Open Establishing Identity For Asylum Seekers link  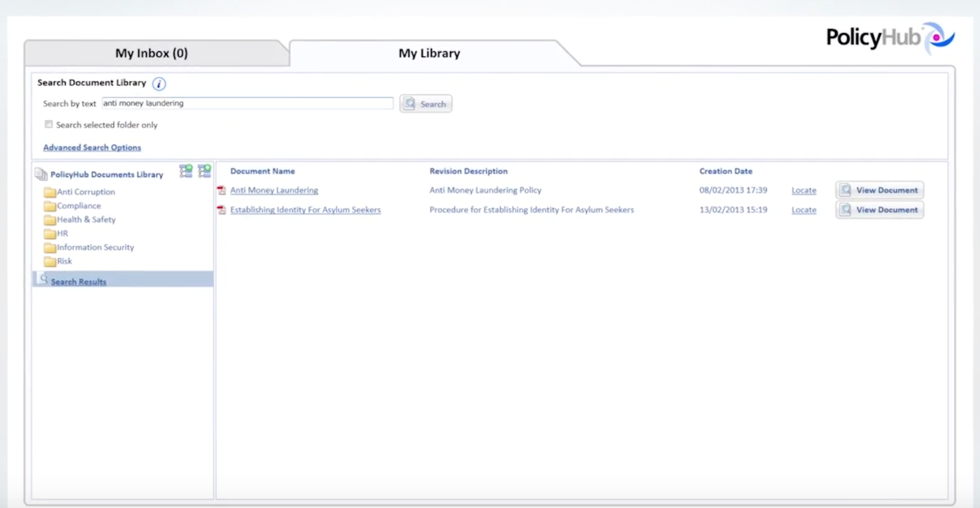pyautogui.click(x=305, y=210)
